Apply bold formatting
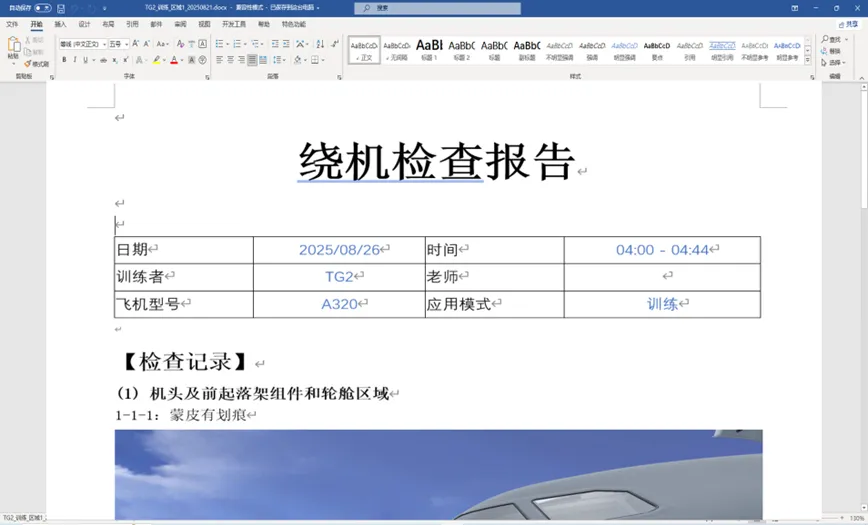Image resolution: width=868 pixels, height=525 pixels. (64, 60)
